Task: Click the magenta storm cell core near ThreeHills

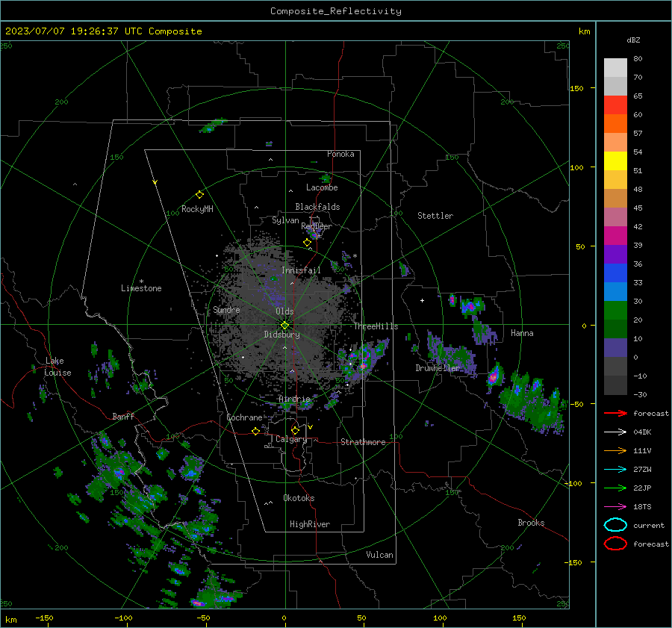Action: pyautogui.click(x=364, y=366)
